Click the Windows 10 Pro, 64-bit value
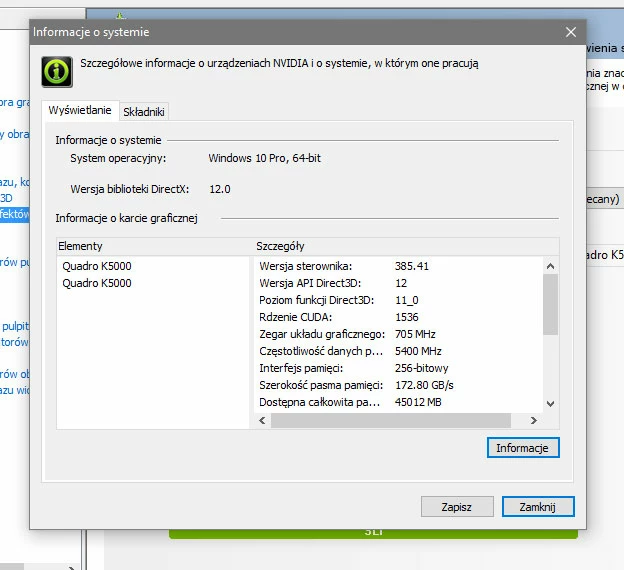 pos(264,158)
